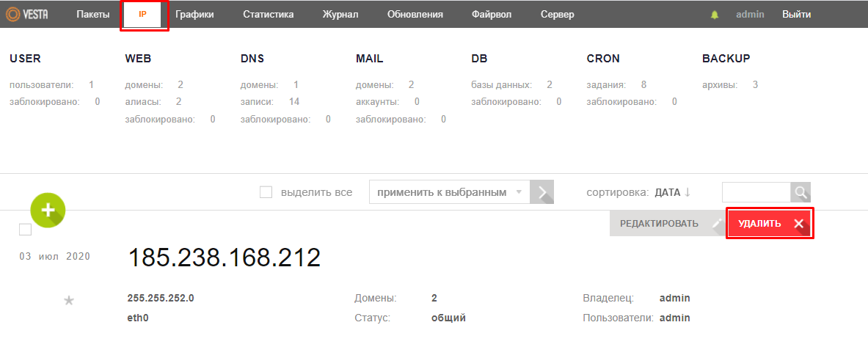This screenshot has width=868, height=358.
Task: Click the Пользователи value admin
Action: (x=675, y=318)
